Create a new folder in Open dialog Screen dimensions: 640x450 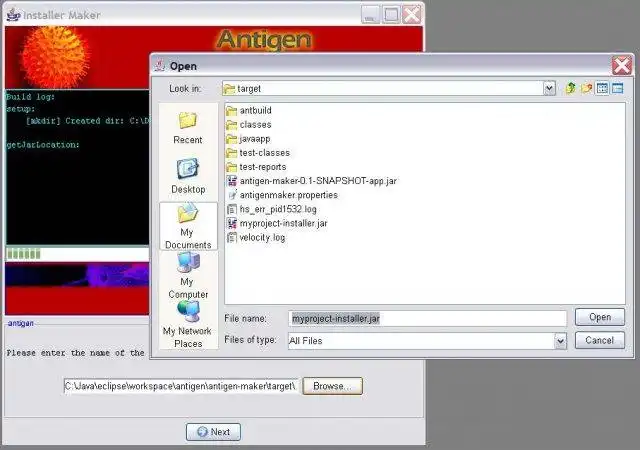coord(587,88)
